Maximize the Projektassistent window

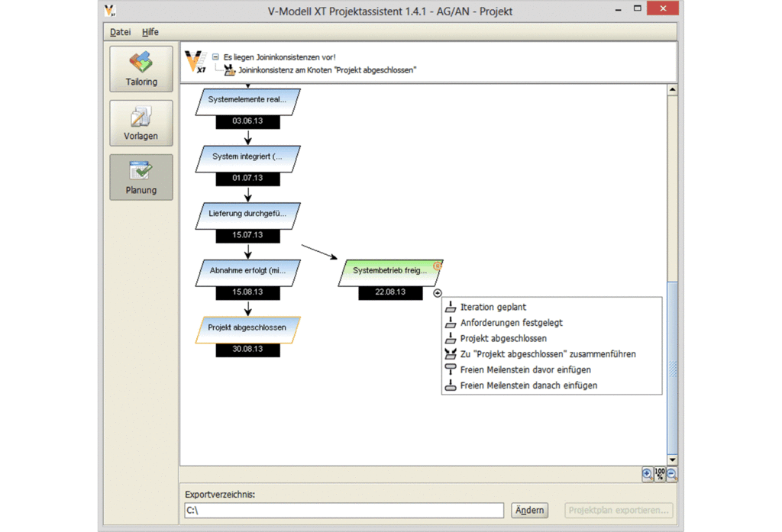tap(638, 8)
